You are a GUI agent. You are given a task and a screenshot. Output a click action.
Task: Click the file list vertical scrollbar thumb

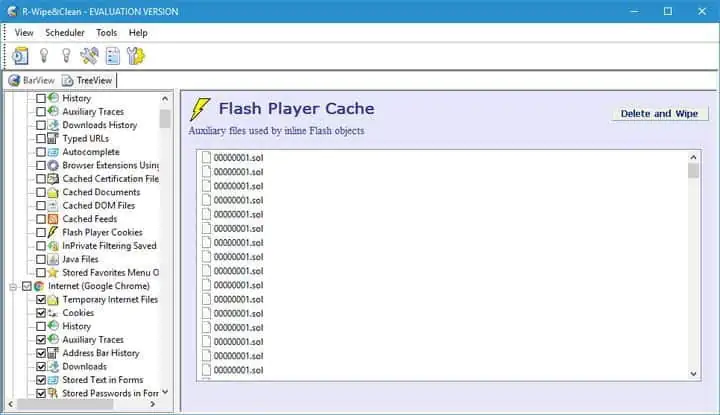tap(694, 171)
